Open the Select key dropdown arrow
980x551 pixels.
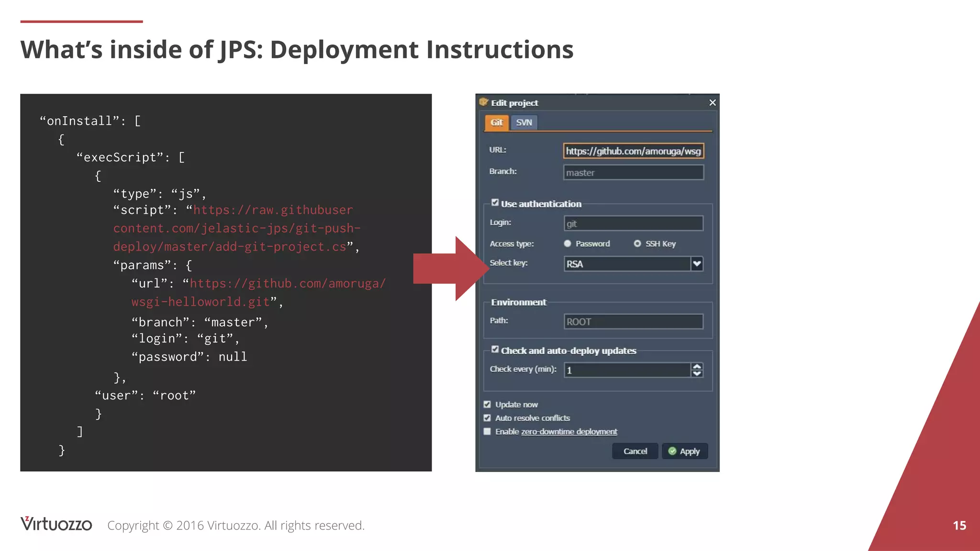697,264
